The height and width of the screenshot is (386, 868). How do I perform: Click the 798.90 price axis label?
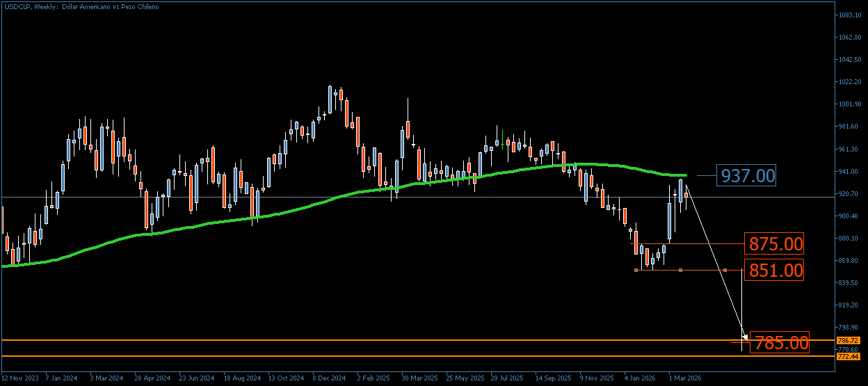click(x=847, y=328)
